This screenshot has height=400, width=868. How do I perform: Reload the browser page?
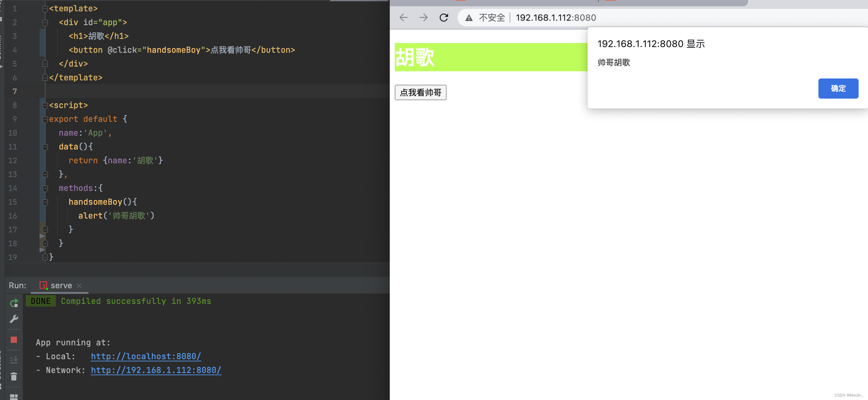coord(444,18)
